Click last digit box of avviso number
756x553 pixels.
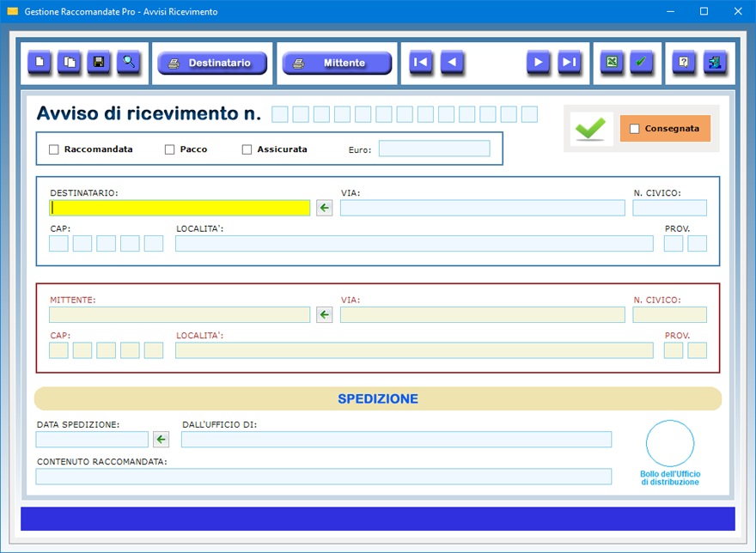(x=529, y=115)
